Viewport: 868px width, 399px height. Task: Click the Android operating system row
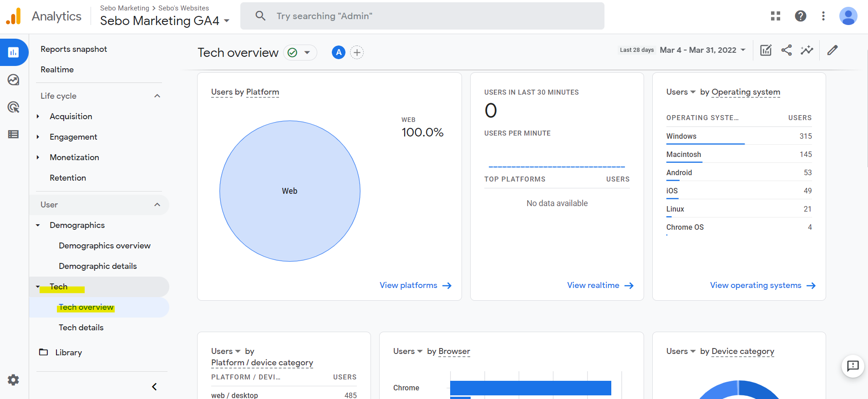(739, 172)
